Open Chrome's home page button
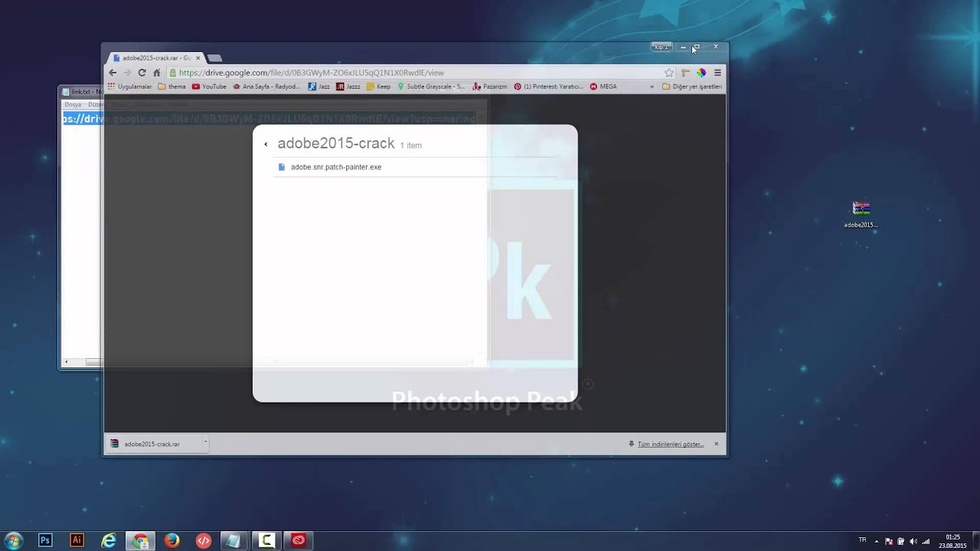The image size is (980, 551). point(157,73)
